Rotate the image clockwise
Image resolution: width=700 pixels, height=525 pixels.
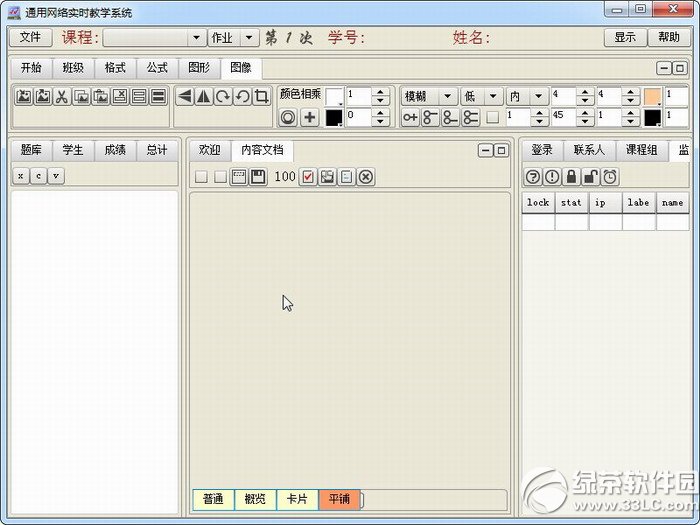(223, 96)
